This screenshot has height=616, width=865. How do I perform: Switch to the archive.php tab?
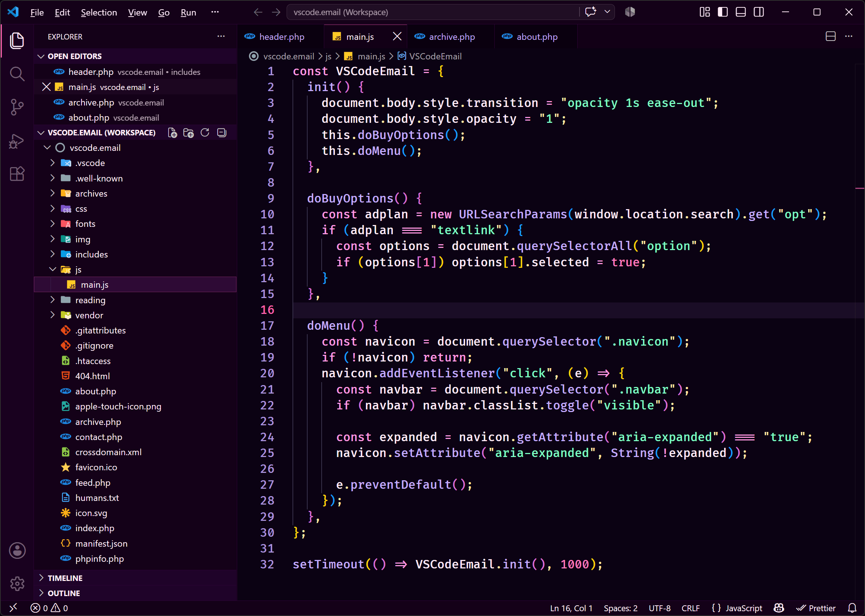451,37
